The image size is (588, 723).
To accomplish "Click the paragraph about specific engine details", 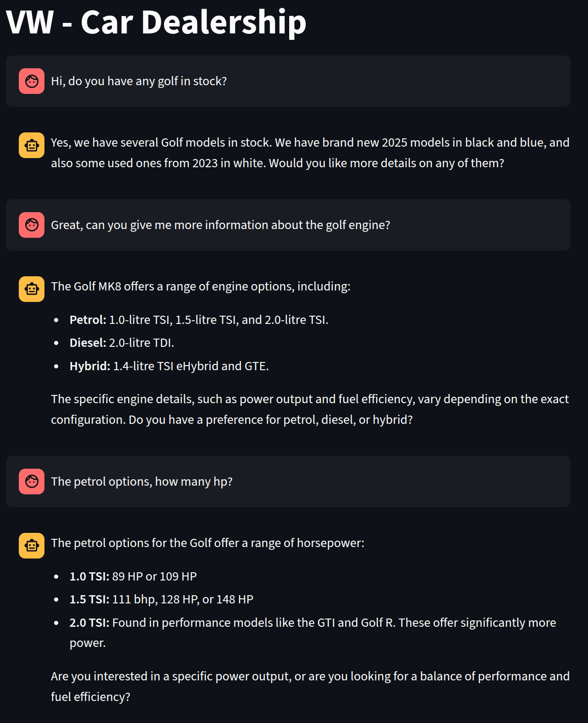I will pos(310,409).
